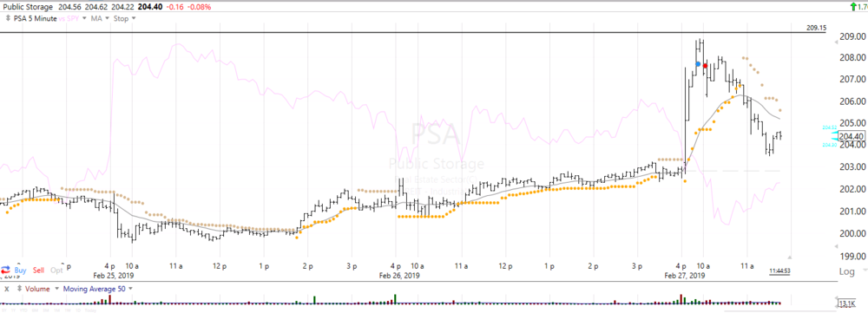
Task: Expand the Stop indicator dropdown
Action: coord(134,18)
